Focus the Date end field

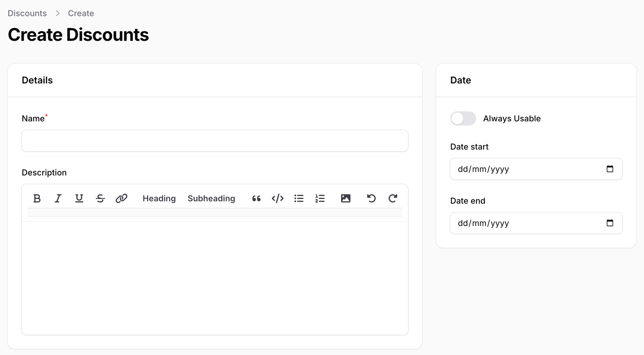coord(536,223)
